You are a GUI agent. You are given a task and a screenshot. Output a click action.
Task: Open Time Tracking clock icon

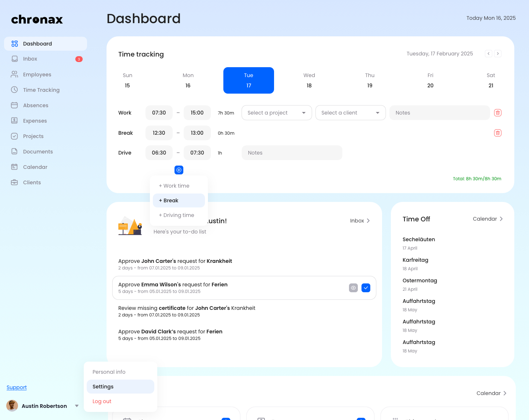click(15, 90)
